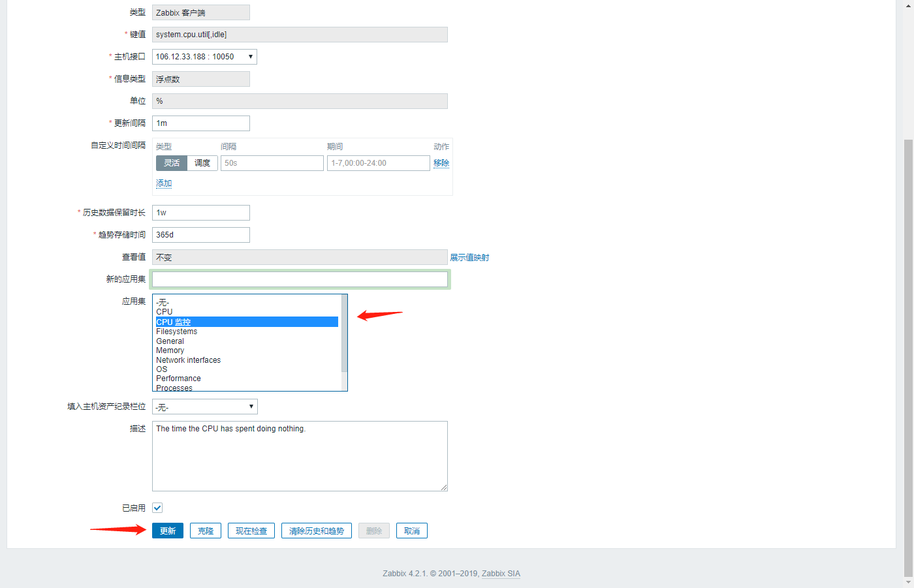Select Network interfaces in the application list
914x588 pixels.
[247, 360]
